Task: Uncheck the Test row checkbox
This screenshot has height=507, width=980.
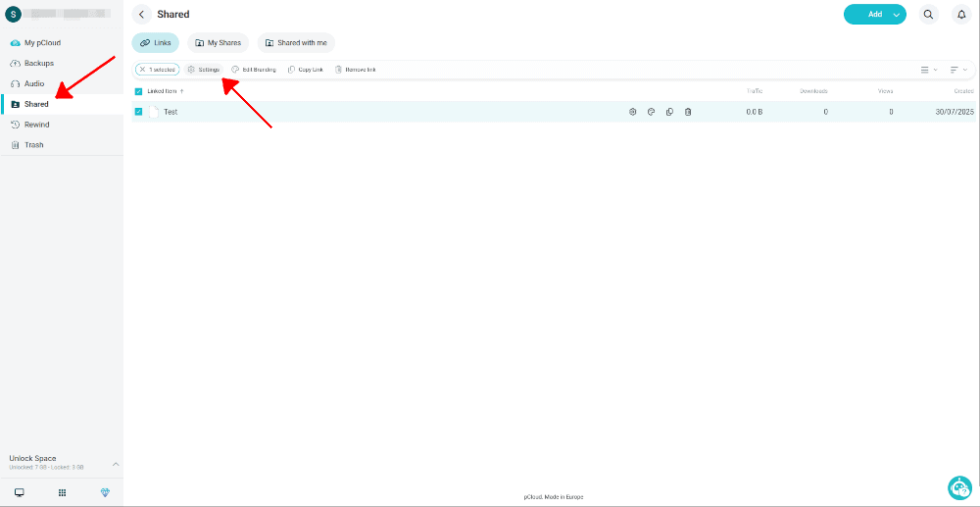Action: pyautogui.click(x=139, y=112)
